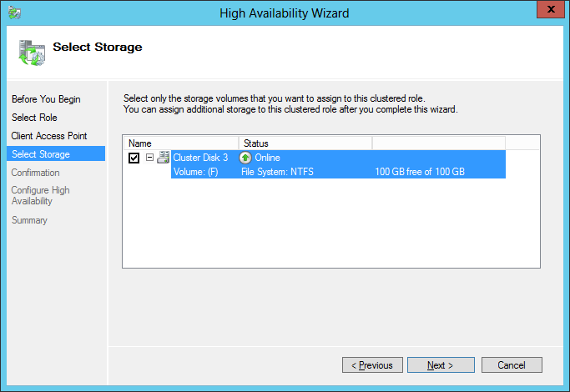Go to the Before You Begin step
The width and height of the screenshot is (570, 392).
(46, 99)
